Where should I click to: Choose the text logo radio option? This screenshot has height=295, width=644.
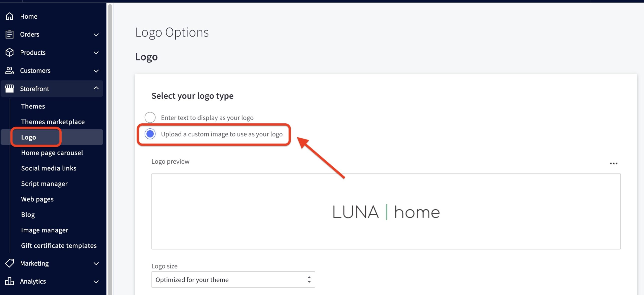tap(150, 117)
